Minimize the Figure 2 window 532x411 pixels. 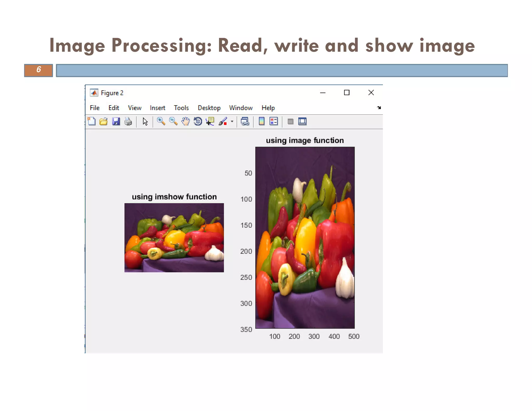coord(323,93)
